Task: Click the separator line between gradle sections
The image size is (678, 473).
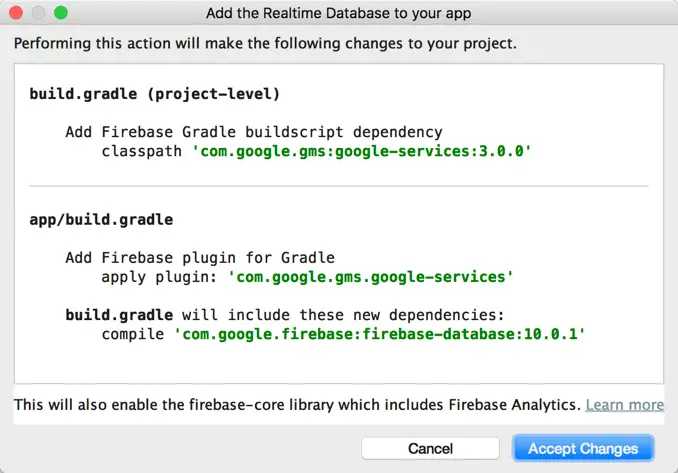Action: click(x=338, y=186)
